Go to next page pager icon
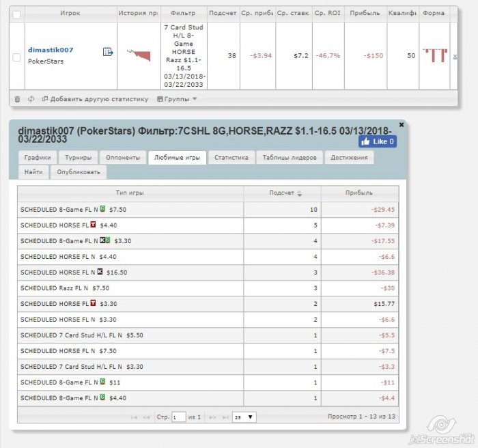The height and width of the screenshot is (448, 478). pos(213,417)
